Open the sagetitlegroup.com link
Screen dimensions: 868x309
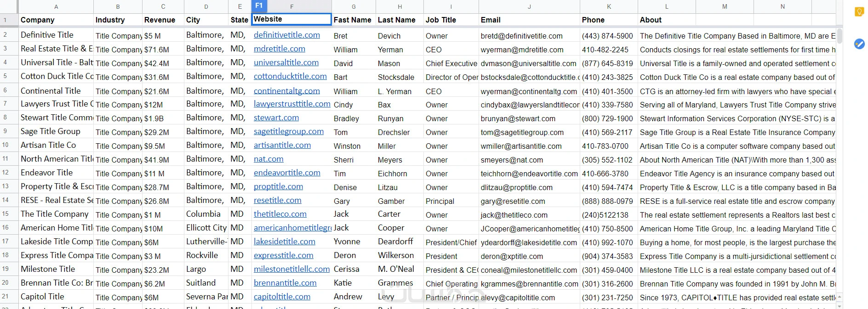click(x=288, y=131)
